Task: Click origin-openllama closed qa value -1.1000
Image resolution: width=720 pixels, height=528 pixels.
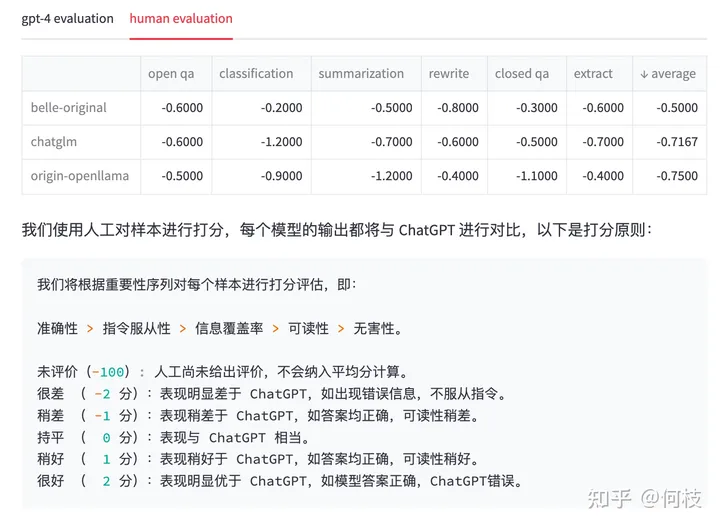Action: [x=537, y=176]
